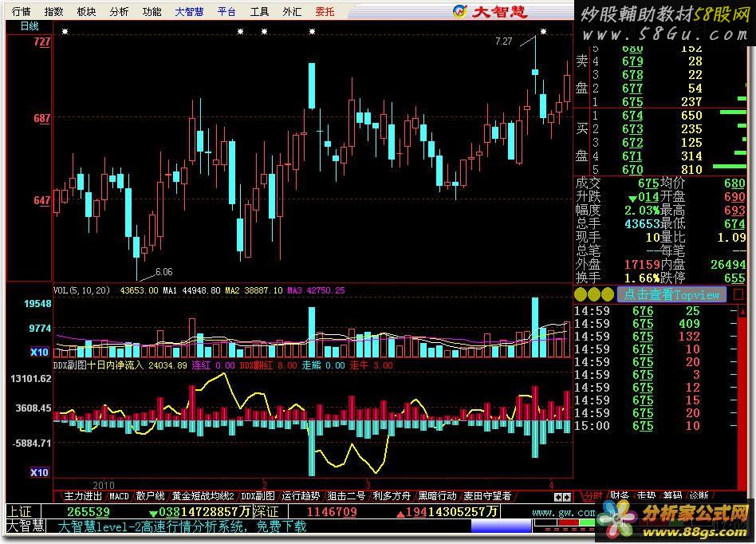Screen dimensions: 756x544
Task: Click the star info marker beside the 7.27 high
Action: coord(543,31)
